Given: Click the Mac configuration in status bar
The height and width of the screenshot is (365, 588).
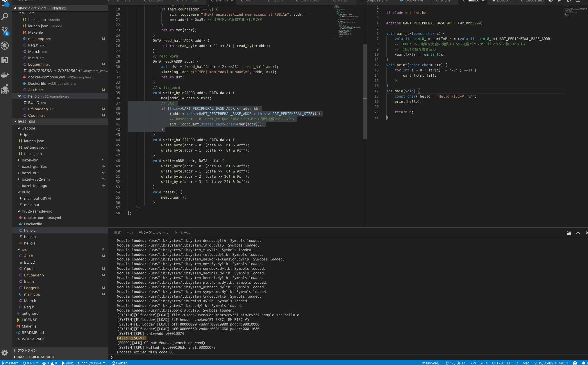Looking at the screenshot, I should point(526,363).
